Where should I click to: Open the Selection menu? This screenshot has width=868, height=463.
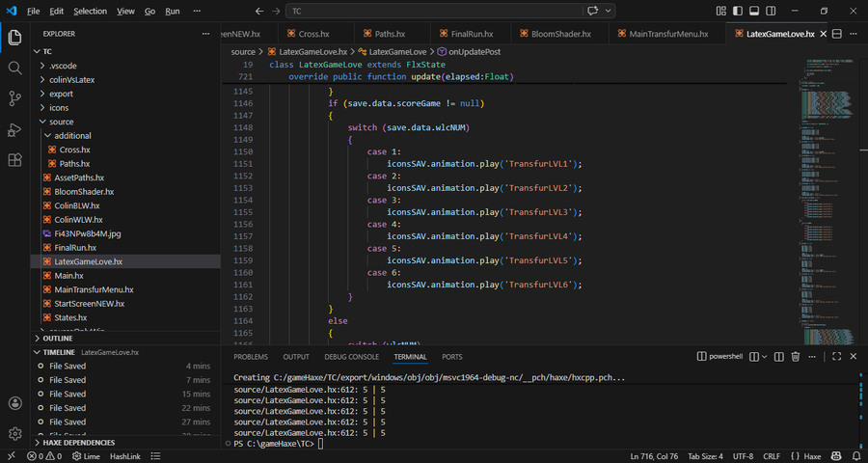pyautogui.click(x=91, y=12)
